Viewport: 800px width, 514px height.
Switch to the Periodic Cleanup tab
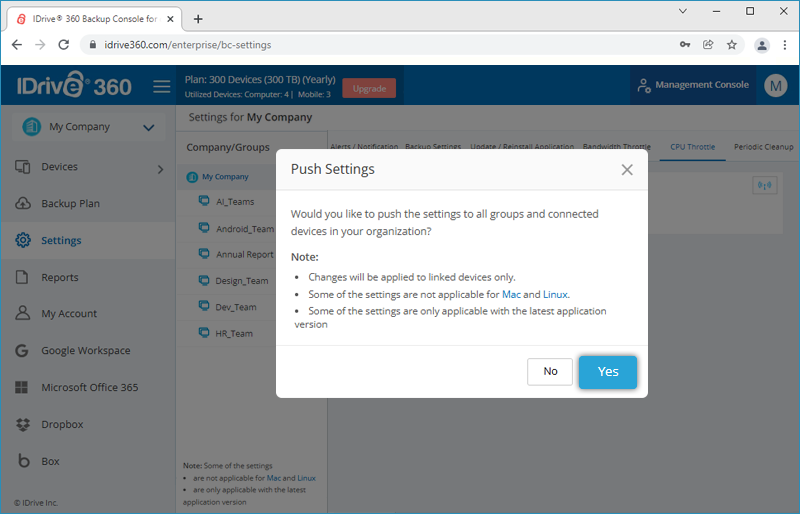click(763, 147)
